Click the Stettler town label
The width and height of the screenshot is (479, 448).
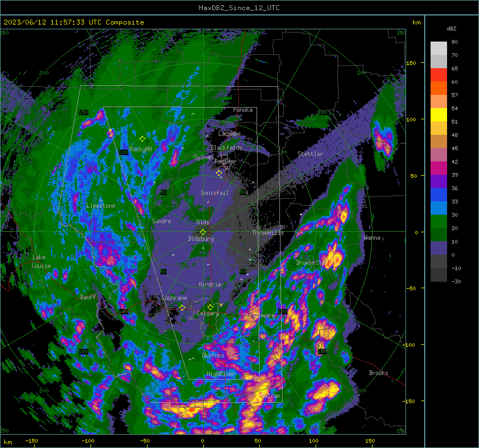pos(310,154)
